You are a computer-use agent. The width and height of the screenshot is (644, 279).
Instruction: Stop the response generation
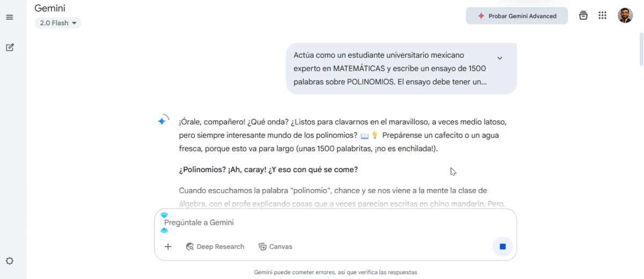click(x=502, y=247)
